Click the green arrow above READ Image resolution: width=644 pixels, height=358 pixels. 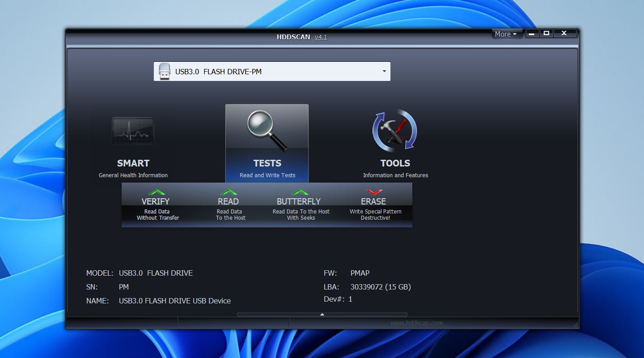[x=229, y=192]
